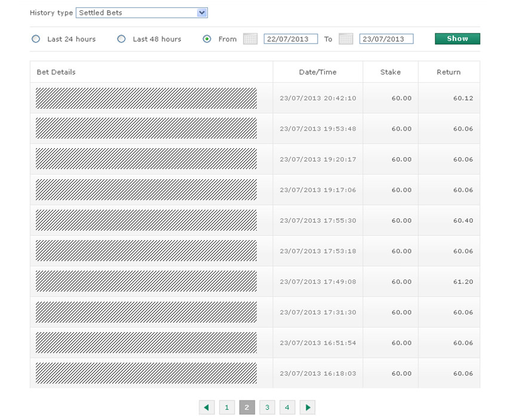Image resolution: width=510 pixels, height=420 pixels.
Task: Select the From date range option
Action: click(x=207, y=39)
